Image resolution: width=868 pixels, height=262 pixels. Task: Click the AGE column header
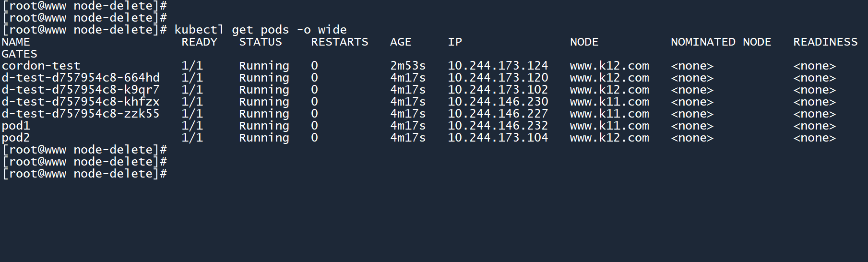click(401, 42)
